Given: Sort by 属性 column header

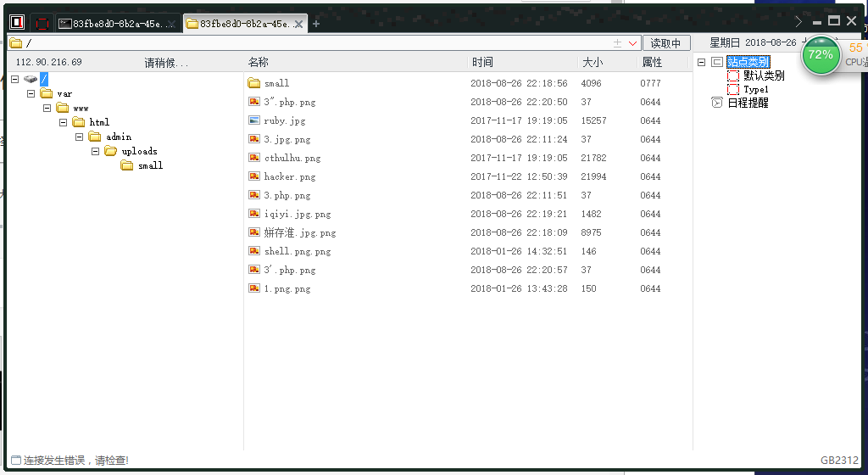Looking at the screenshot, I should 652,62.
